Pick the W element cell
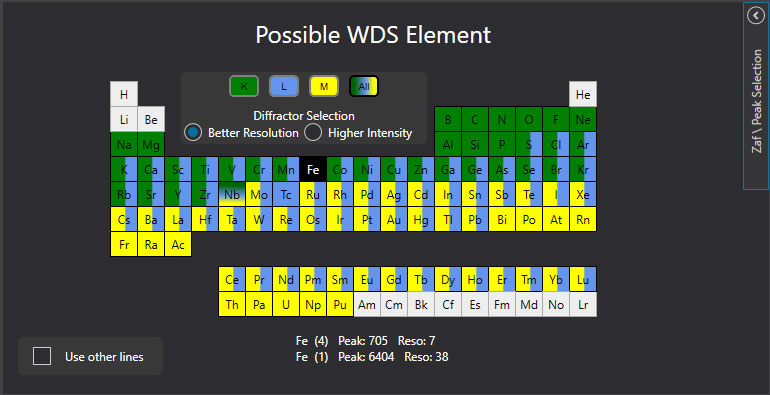The image size is (770, 395). click(259, 220)
